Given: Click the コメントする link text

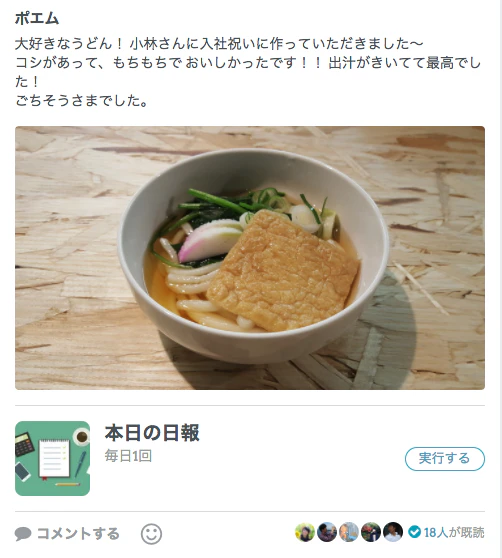Looking at the screenshot, I should pos(78,534).
